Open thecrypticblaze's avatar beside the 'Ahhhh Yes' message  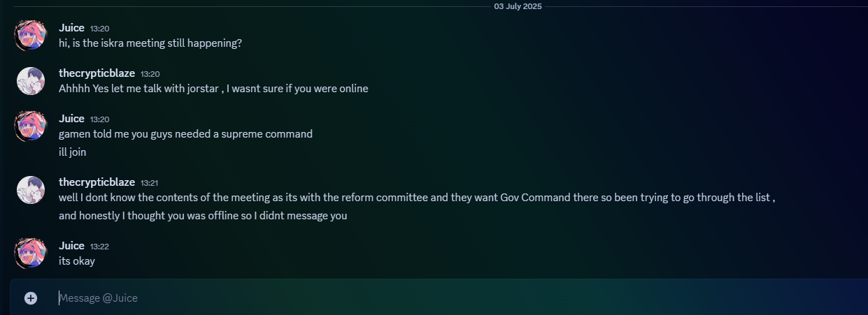click(31, 81)
